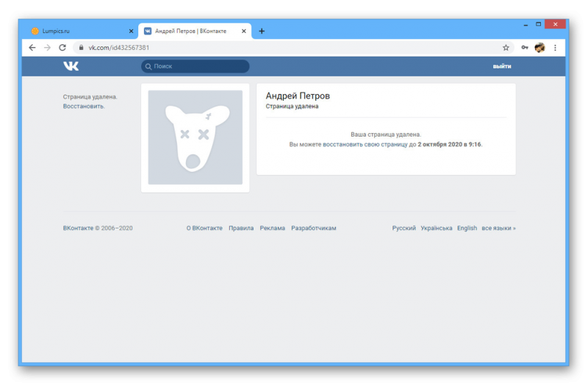The image size is (588, 385).
Task: Click the browser forward arrow
Action: (47, 48)
